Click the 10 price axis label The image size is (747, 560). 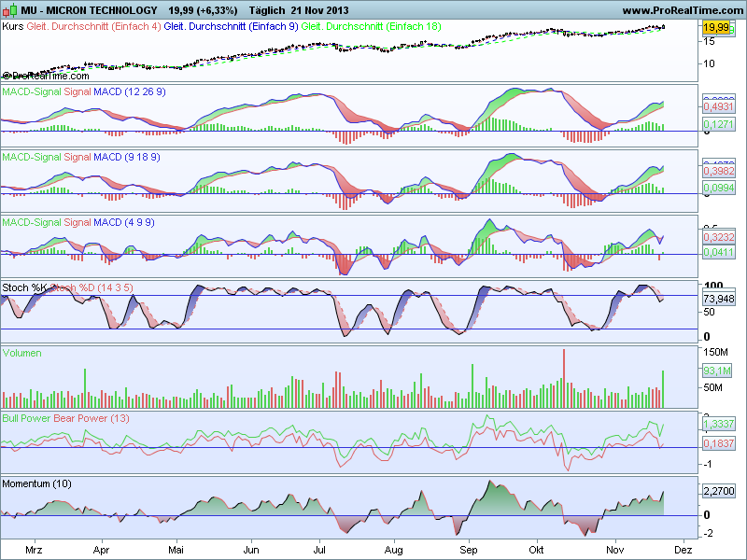[x=710, y=63]
